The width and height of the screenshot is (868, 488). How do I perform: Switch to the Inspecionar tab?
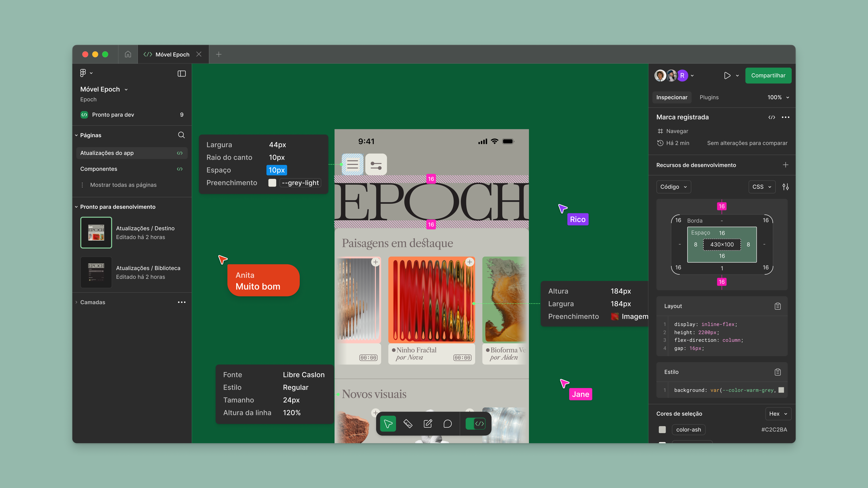click(x=672, y=97)
